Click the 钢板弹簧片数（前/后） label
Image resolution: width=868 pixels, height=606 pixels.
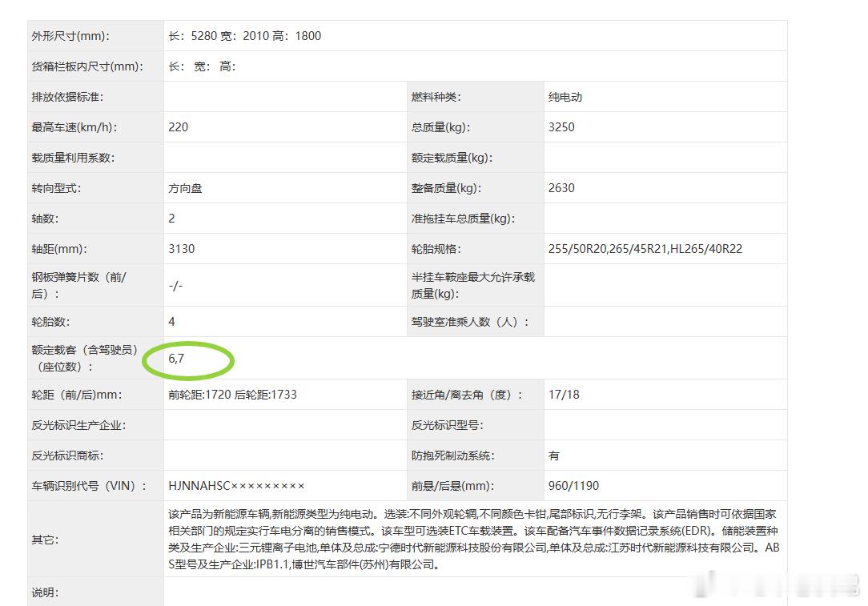(x=78, y=285)
